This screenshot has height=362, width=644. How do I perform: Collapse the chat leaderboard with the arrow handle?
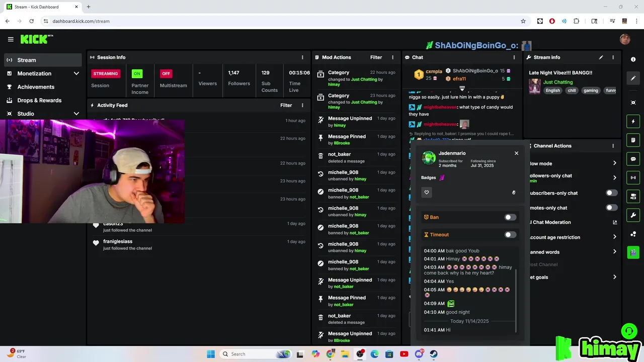(x=462, y=88)
